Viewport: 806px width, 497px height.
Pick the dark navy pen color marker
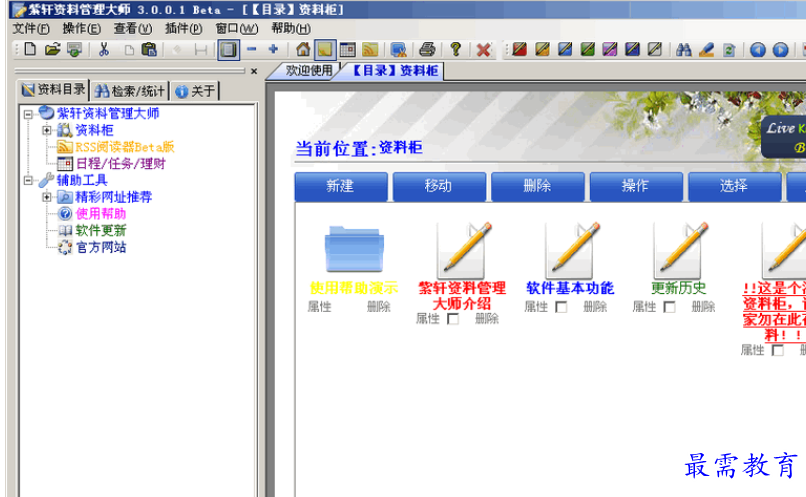[632, 49]
